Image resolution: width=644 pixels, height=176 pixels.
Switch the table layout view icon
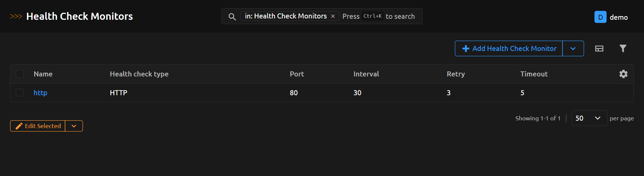(599, 49)
